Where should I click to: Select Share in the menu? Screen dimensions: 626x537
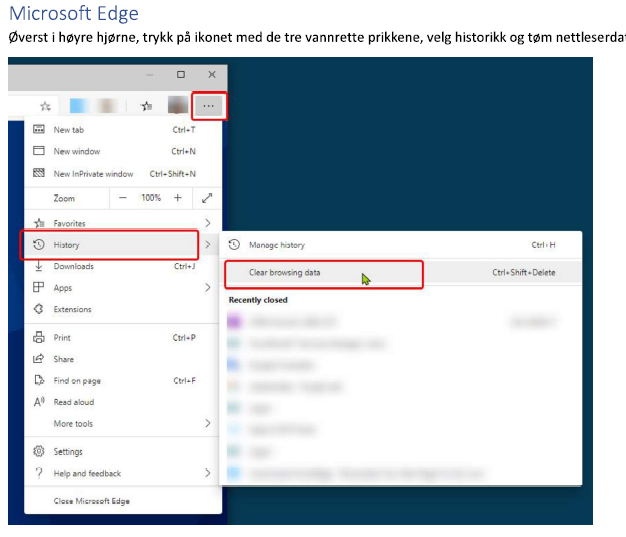122,359
